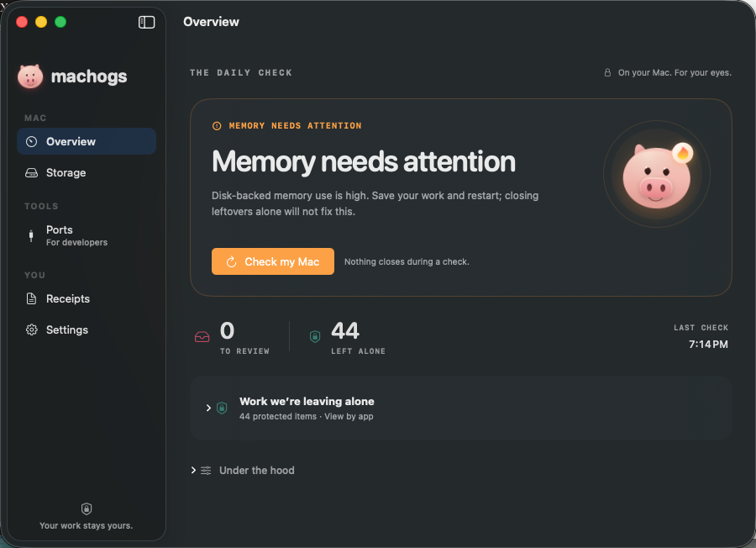Click the Receipts document icon
This screenshot has width=756, height=548.
pyautogui.click(x=31, y=298)
